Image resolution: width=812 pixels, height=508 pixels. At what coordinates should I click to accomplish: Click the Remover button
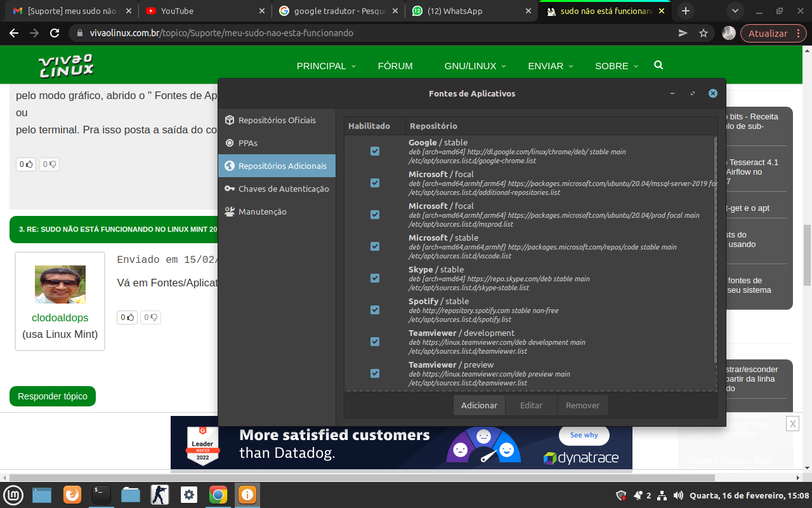(x=582, y=405)
